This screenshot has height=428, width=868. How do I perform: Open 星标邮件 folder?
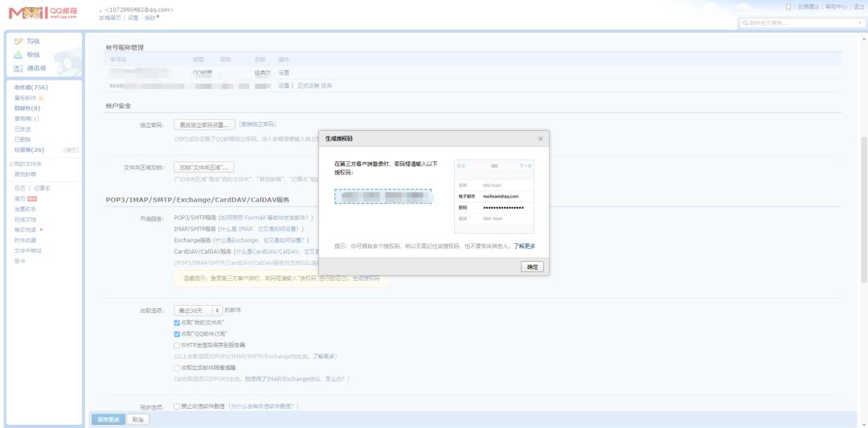tap(25, 98)
